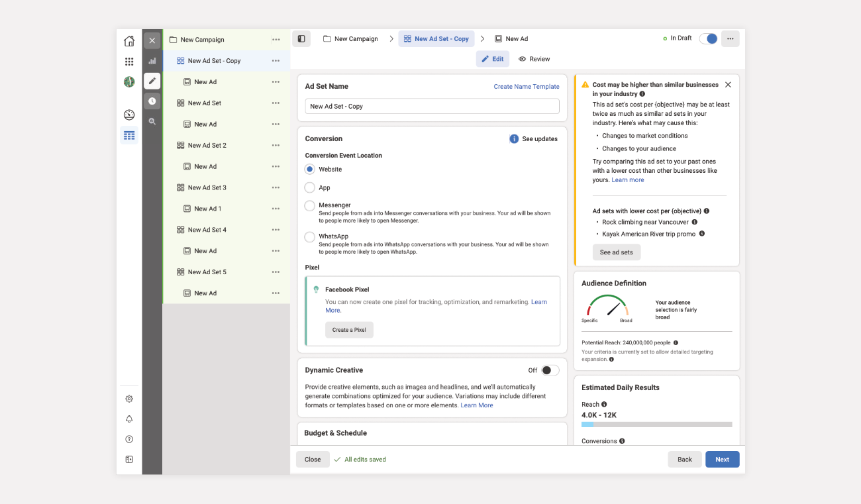This screenshot has height=504, width=861.
Task: Select the App conversion location radio button
Action: 310,188
